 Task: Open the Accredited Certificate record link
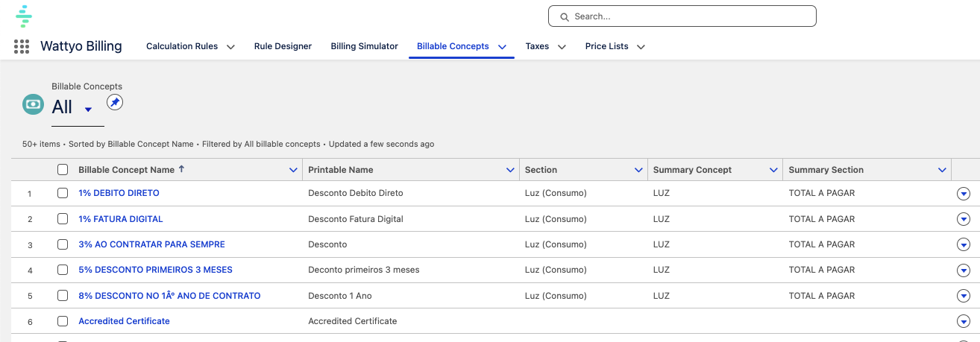pyautogui.click(x=124, y=321)
